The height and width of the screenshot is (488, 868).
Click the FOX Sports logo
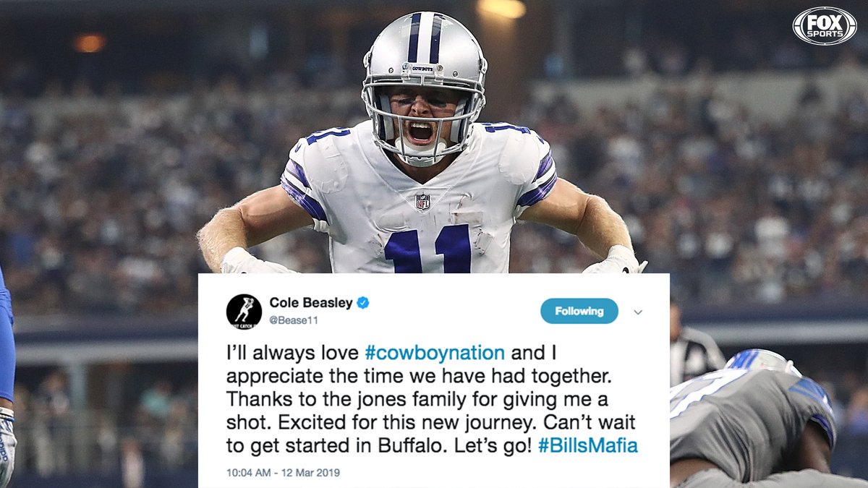824,26
